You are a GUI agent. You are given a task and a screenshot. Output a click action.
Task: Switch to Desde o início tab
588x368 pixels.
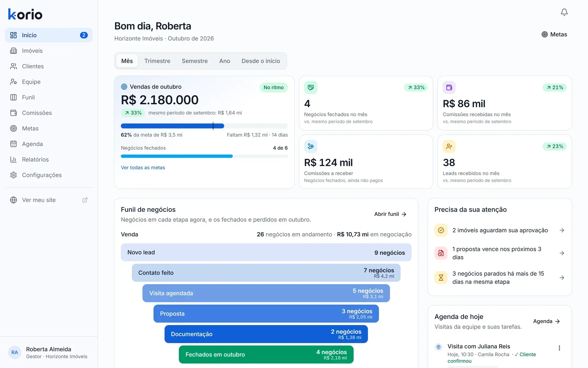[x=261, y=61]
